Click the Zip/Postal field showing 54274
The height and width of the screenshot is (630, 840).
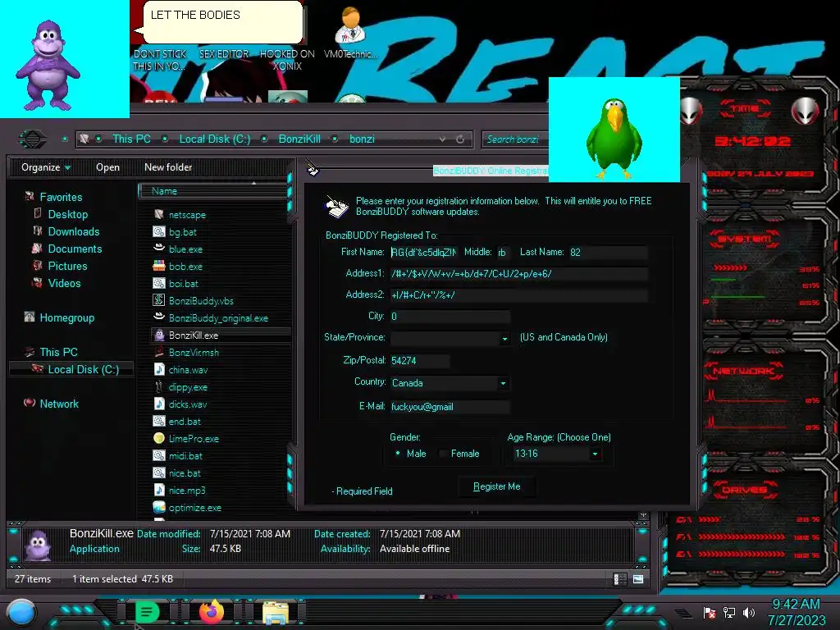point(419,361)
